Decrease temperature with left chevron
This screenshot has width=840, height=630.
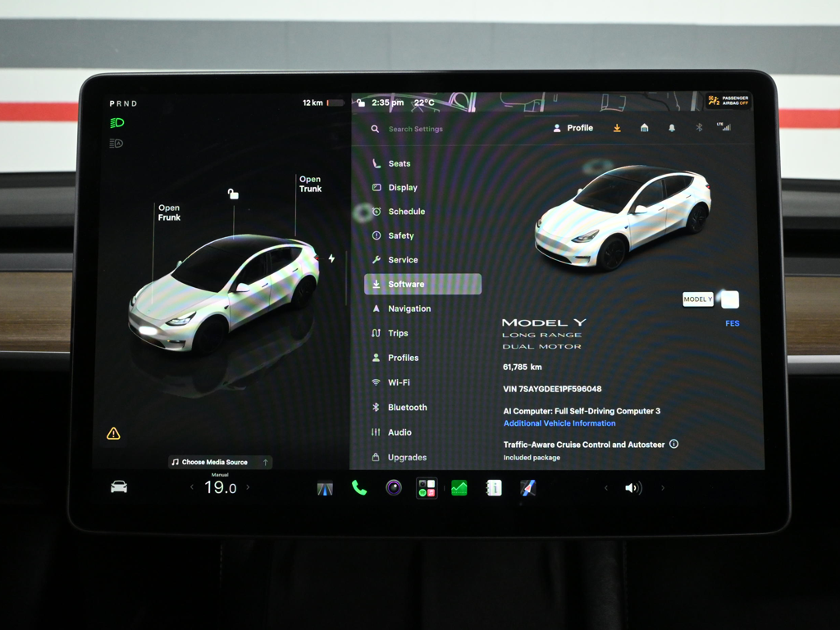[192, 487]
